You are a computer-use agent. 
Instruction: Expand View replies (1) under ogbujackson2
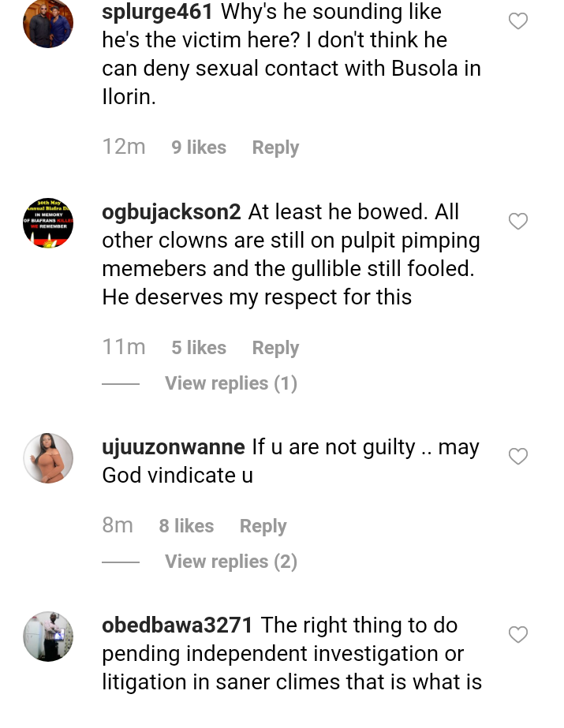point(230,383)
